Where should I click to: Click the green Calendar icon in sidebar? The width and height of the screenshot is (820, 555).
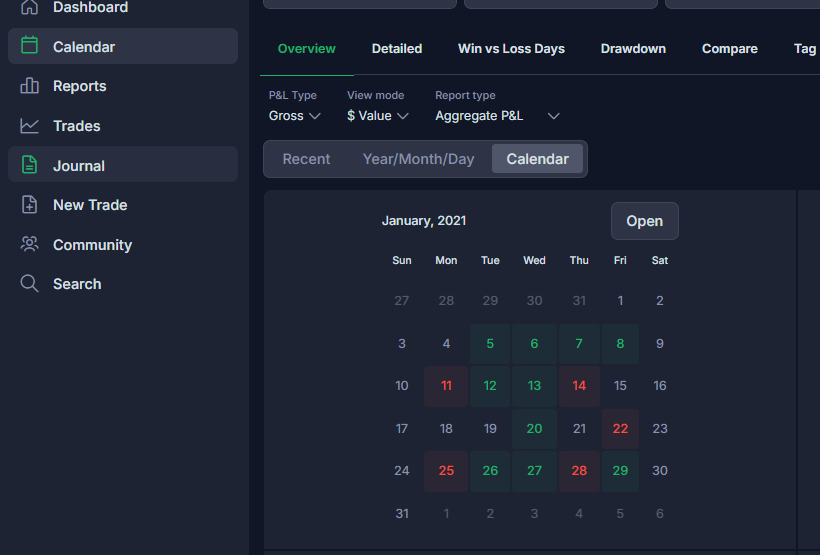[x=29, y=46]
